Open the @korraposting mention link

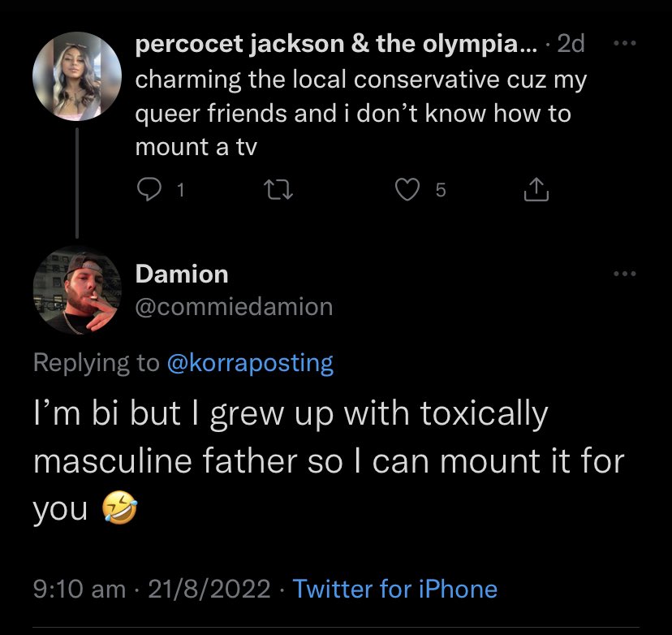pos(250,363)
